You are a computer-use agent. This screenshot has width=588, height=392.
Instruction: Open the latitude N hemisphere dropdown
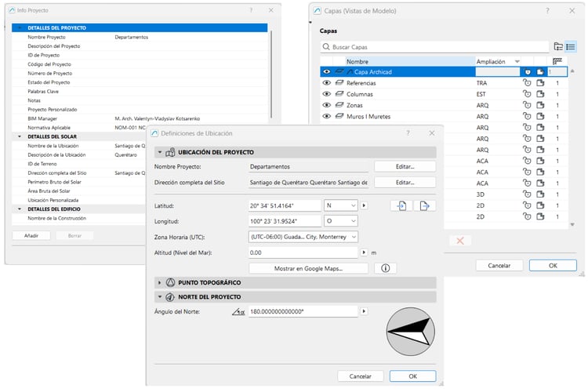tap(341, 205)
